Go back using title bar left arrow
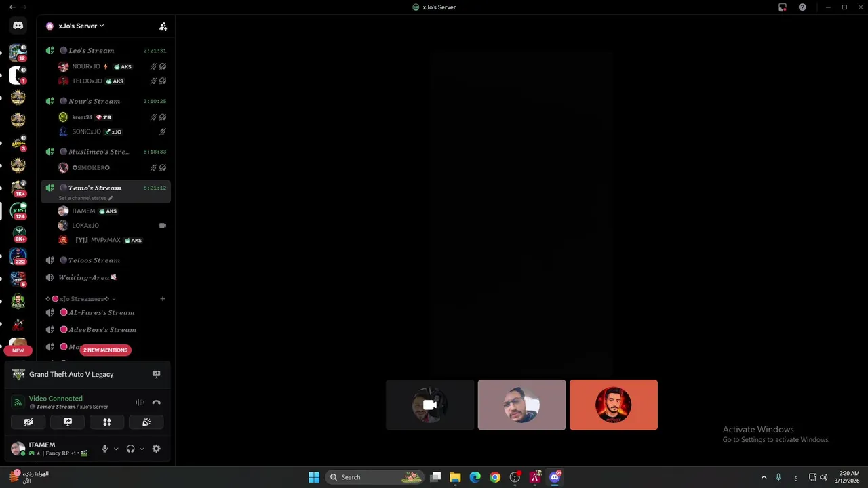Viewport: 868px width, 488px height. (x=12, y=7)
